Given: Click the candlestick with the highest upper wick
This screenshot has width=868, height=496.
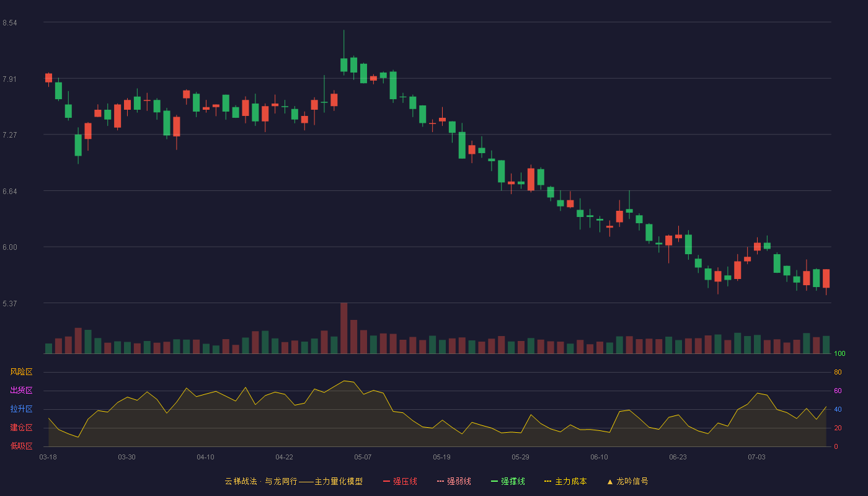Looking at the screenshot, I should [343, 52].
